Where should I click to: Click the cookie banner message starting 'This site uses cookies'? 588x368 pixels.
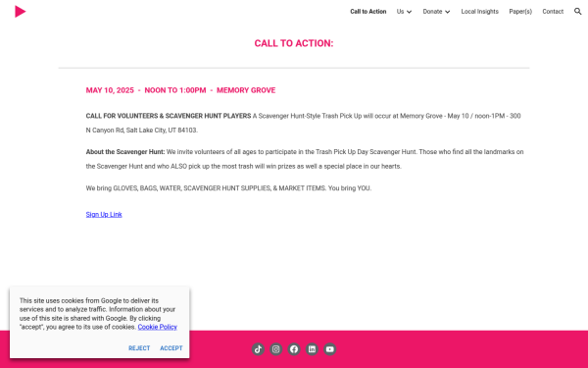(x=98, y=314)
